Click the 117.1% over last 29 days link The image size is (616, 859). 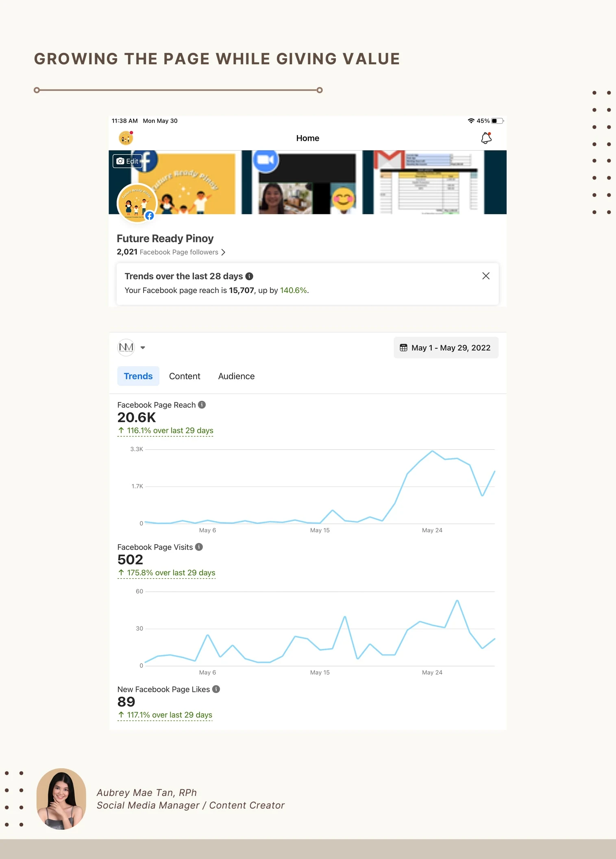coord(165,715)
